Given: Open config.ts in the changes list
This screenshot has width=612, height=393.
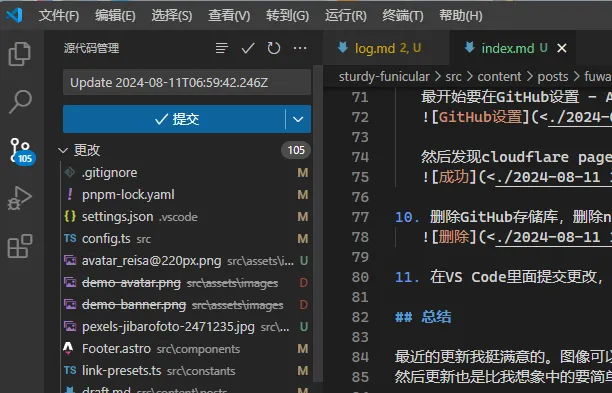Looking at the screenshot, I should pyautogui.click(x=186, y=238).
